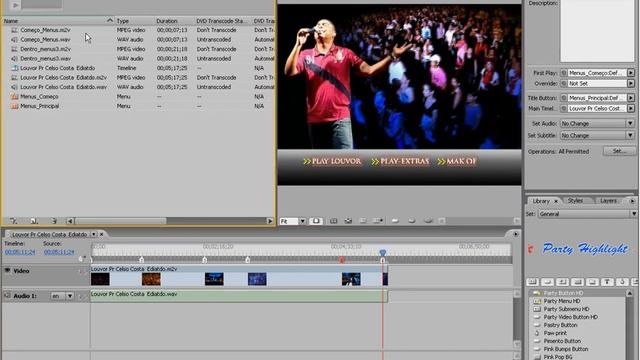Click Show Normal Subpicture Highlight icon
The height and width of the screenshot is (360, 640).
[395, 221]
